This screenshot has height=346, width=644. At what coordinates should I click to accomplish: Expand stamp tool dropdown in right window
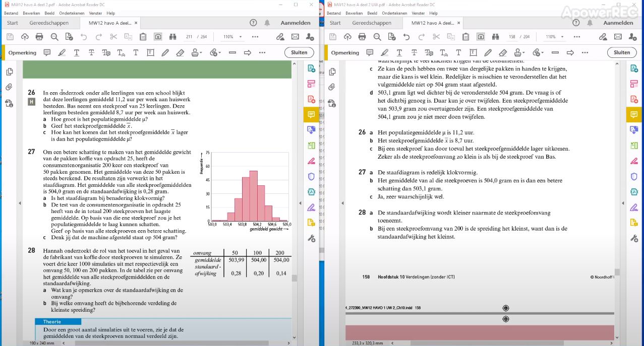(523, 52)
